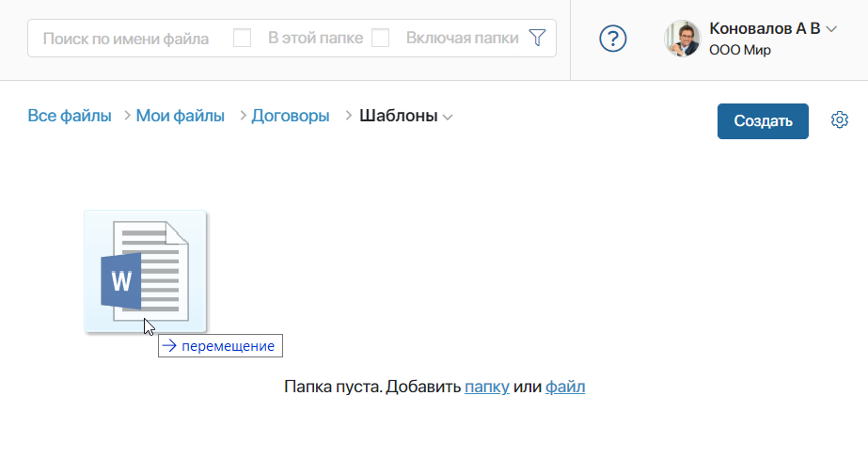
Task: Go to 'Договоры' breadcrumb
Action: click(290, 116)
